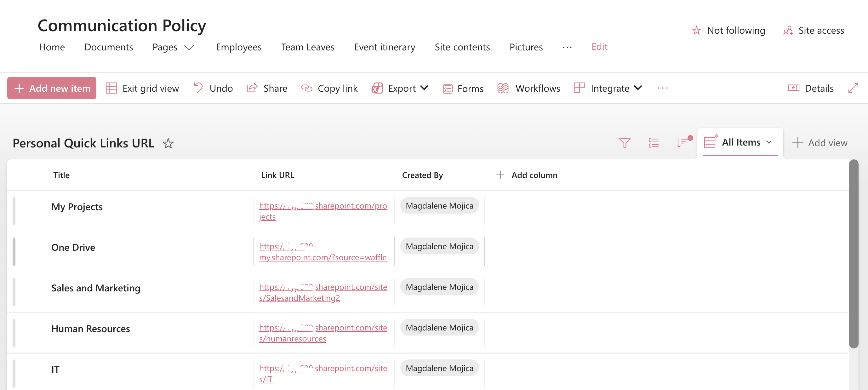868x390 pixels.
Task: Open Link URL column header menu
Action: click(x=277, y=175)
